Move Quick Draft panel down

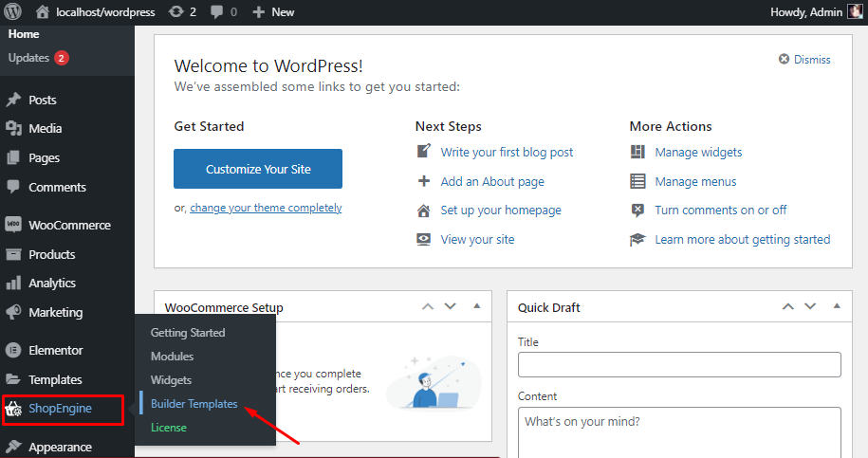810,306
